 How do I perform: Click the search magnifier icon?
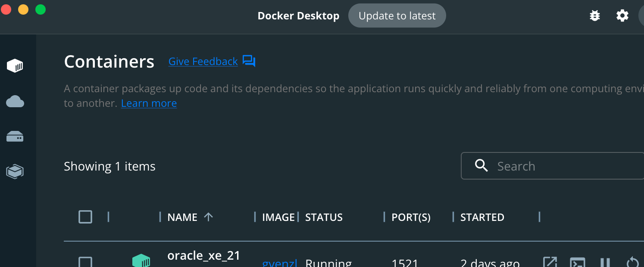(x=481, y=165)
